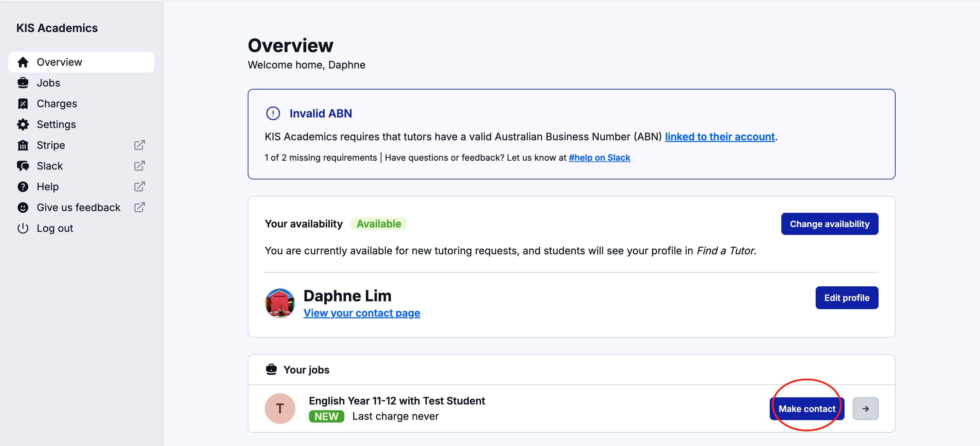Click the Settings gear icon
980x446 pixels.
click(x=23, y=125)
